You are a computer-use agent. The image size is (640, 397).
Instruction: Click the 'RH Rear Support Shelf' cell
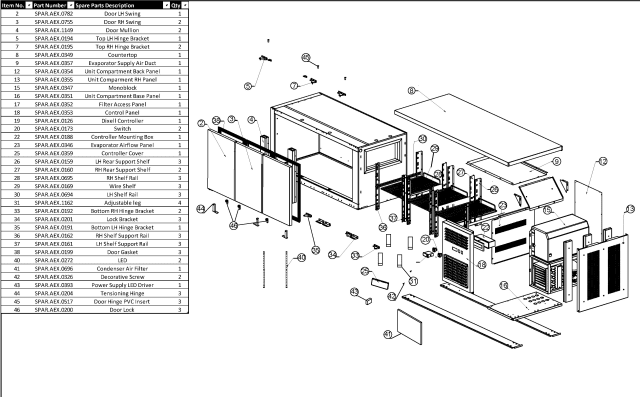click(x=122, y=170)
